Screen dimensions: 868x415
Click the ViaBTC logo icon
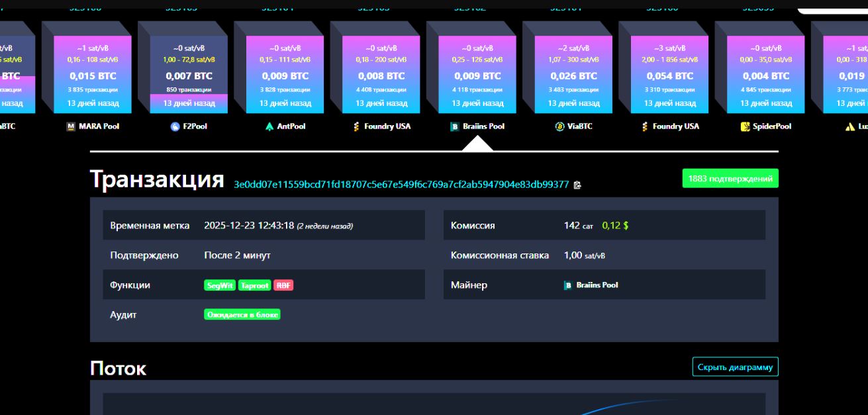pyautogui.click(x=559, y=126)
